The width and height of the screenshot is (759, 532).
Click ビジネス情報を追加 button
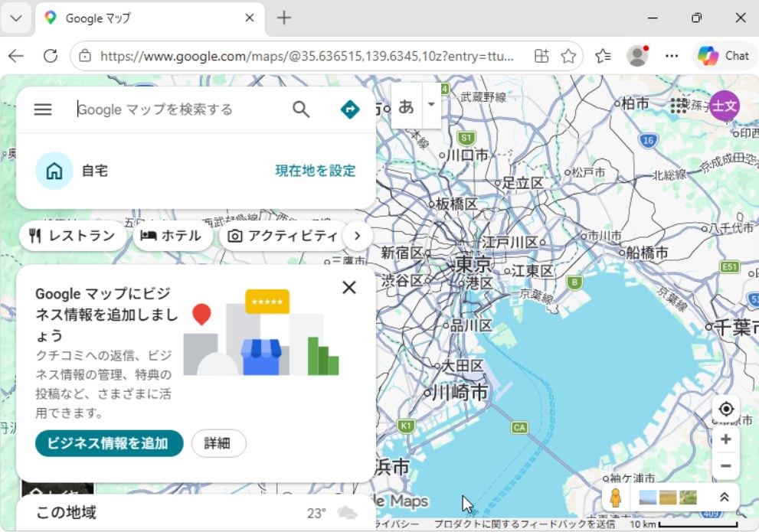[x=109, y=443]
